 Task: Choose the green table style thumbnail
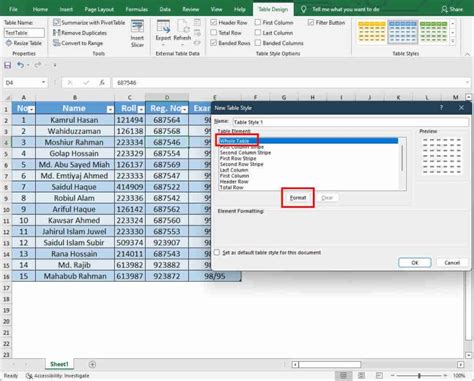click(433, 32)
